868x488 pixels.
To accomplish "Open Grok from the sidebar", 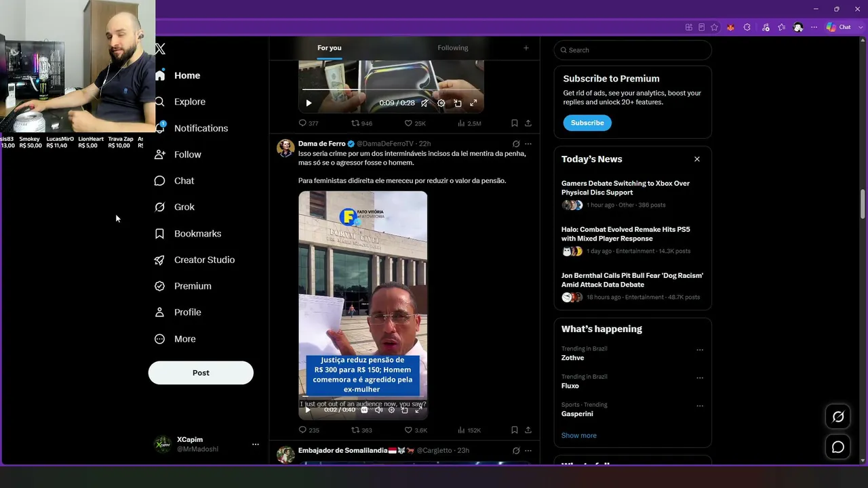I will coord(174,207).
